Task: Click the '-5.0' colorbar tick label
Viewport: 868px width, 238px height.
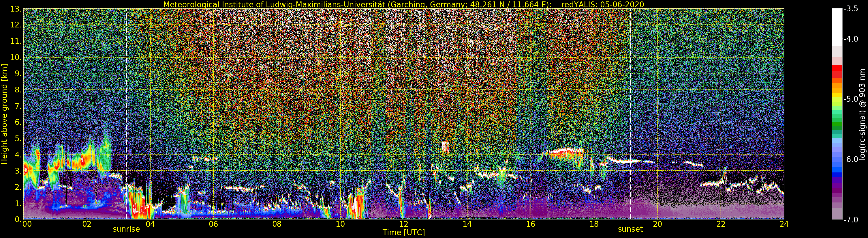Action: pyautogui.click(x=851, y=99)
